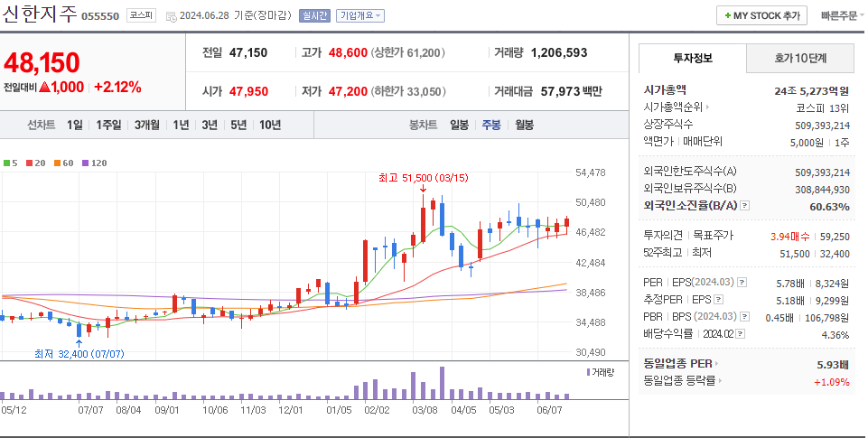Open the 빠른주문 quick order link

[842, 16]
